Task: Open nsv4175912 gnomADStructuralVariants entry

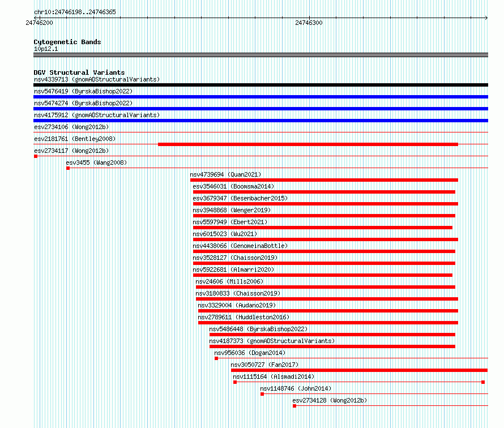Action: pos(97,115)
